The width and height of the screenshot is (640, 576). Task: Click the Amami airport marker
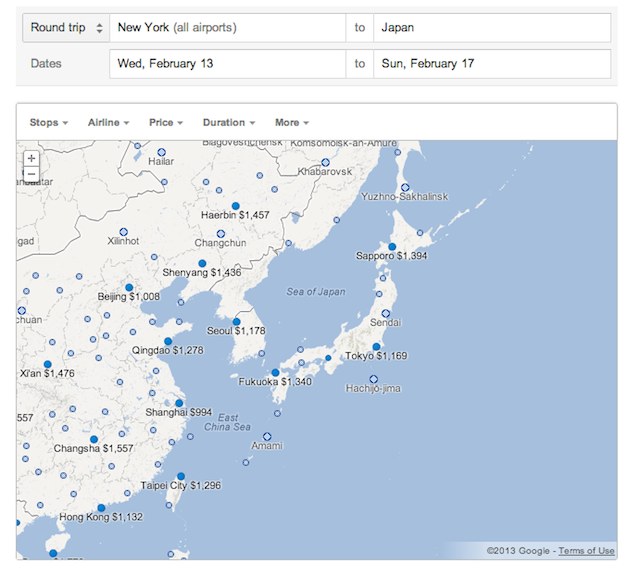coord(267,437)
